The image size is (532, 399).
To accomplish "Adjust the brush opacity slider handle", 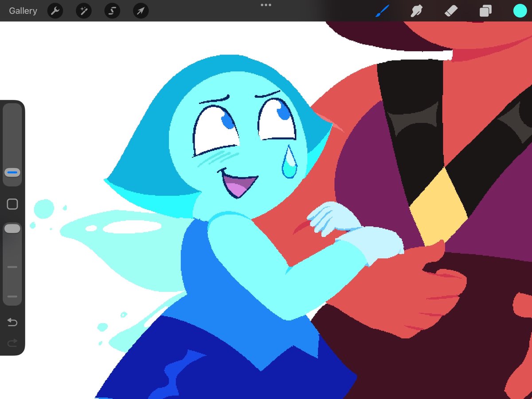I will pyautogui.click(x=12, y=228).
